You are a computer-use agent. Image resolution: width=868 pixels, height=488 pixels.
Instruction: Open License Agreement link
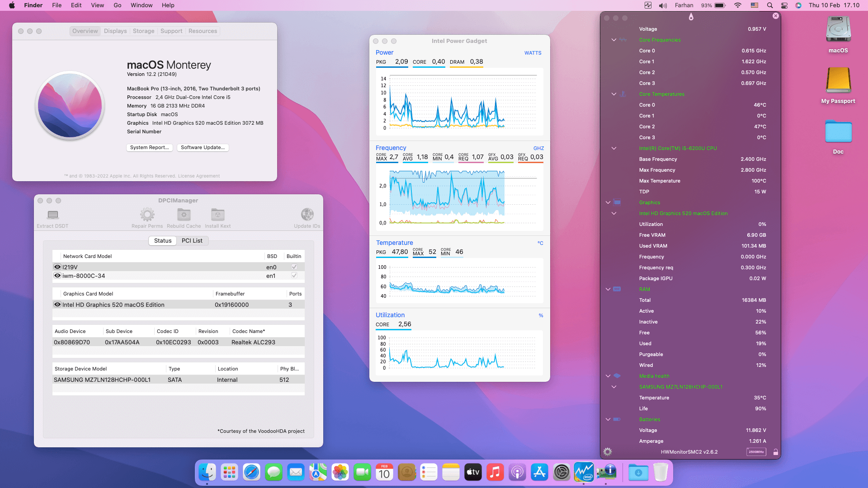click(x=199, y=176)
